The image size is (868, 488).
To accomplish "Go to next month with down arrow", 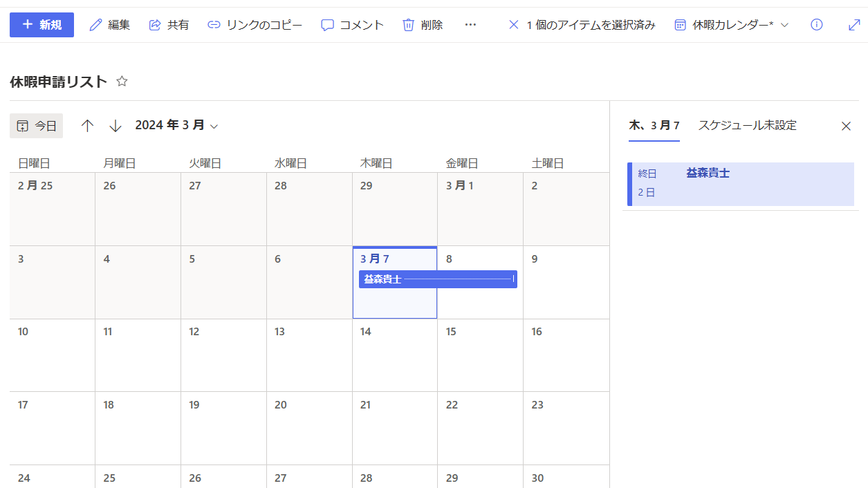I will [x=116, y=126].
